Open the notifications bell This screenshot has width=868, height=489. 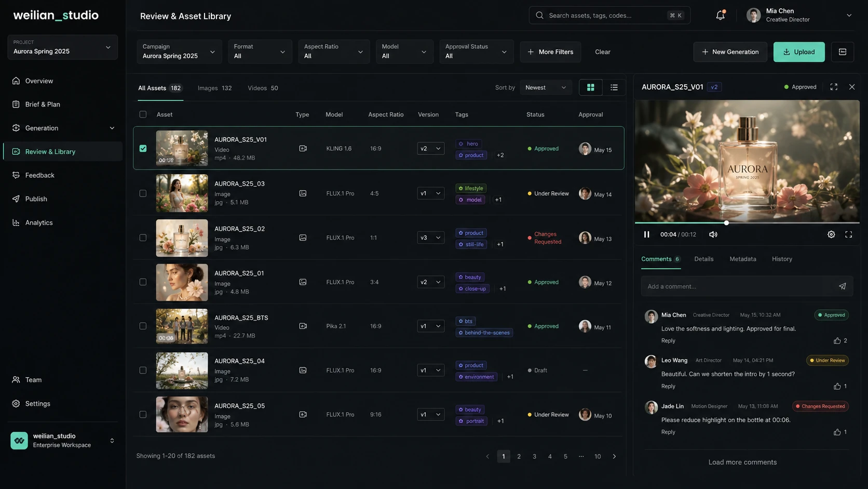tap(720, 15)
